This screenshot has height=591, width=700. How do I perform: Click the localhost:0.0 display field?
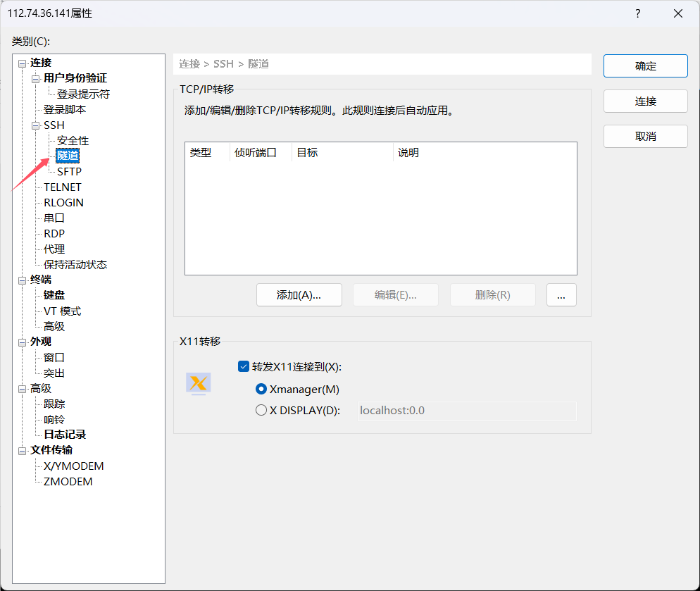(467, 411)
